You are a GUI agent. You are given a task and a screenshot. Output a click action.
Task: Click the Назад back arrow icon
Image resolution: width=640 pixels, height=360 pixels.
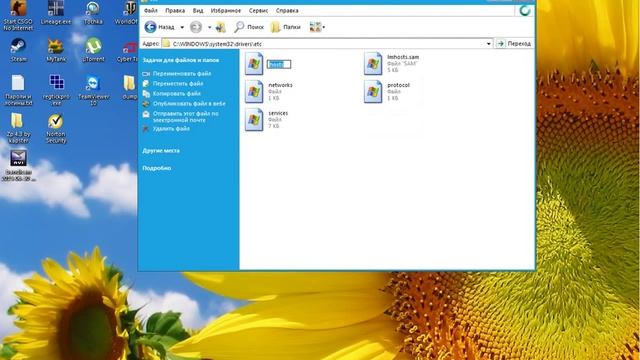pyautogui.click(x=150, y=27)
